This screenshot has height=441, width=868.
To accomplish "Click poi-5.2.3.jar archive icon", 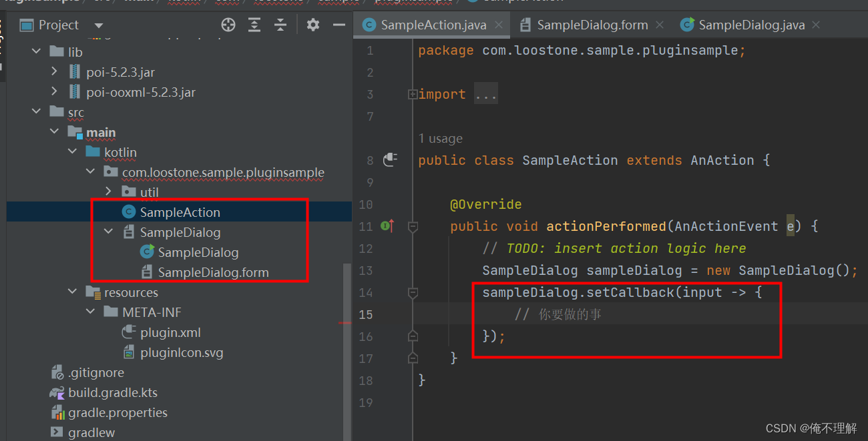I will point(75,72).
